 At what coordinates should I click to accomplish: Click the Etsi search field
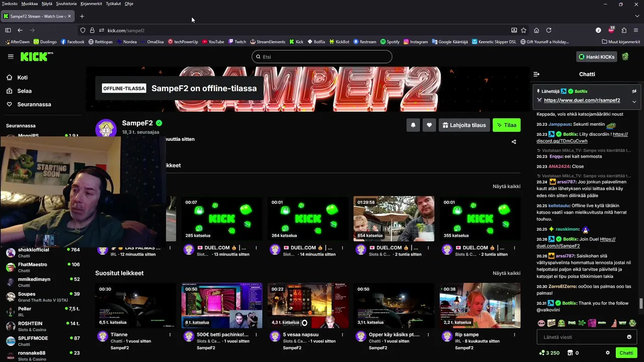coord(322,57)
